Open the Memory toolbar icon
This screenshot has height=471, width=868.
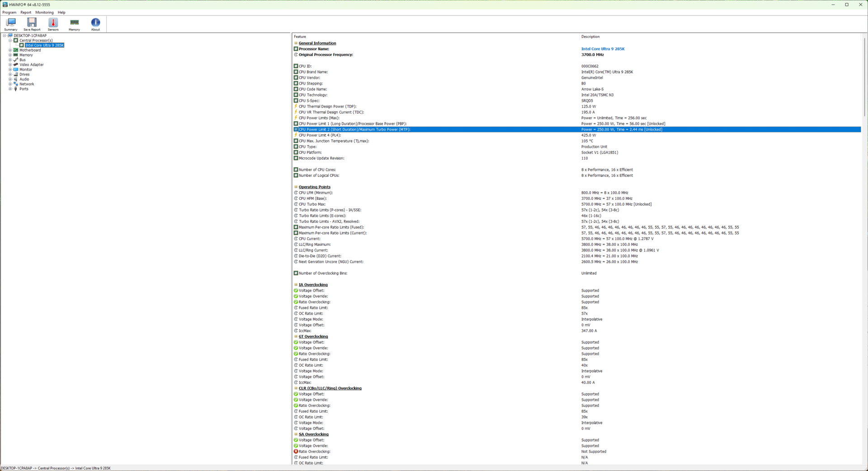coord(74,24)
